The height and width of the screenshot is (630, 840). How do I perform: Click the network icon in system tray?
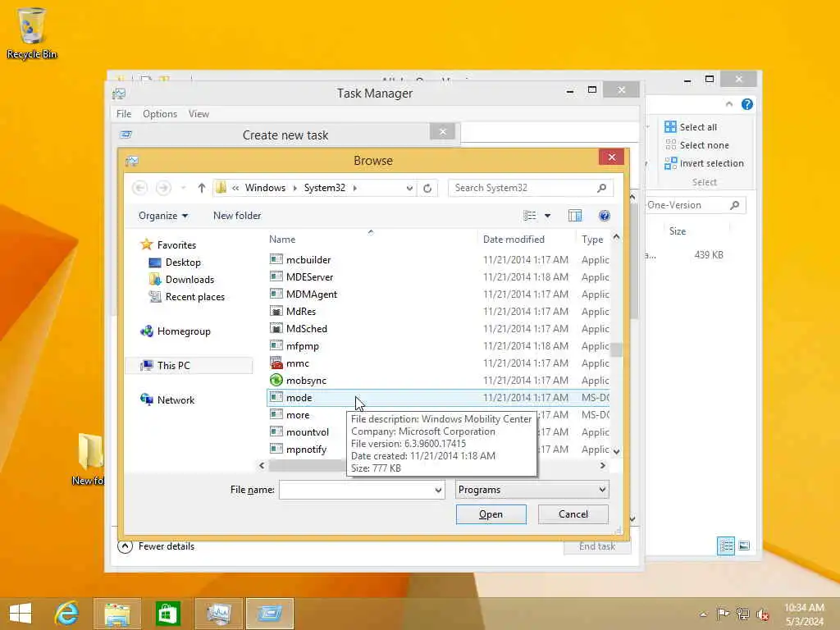coord(742,614)
